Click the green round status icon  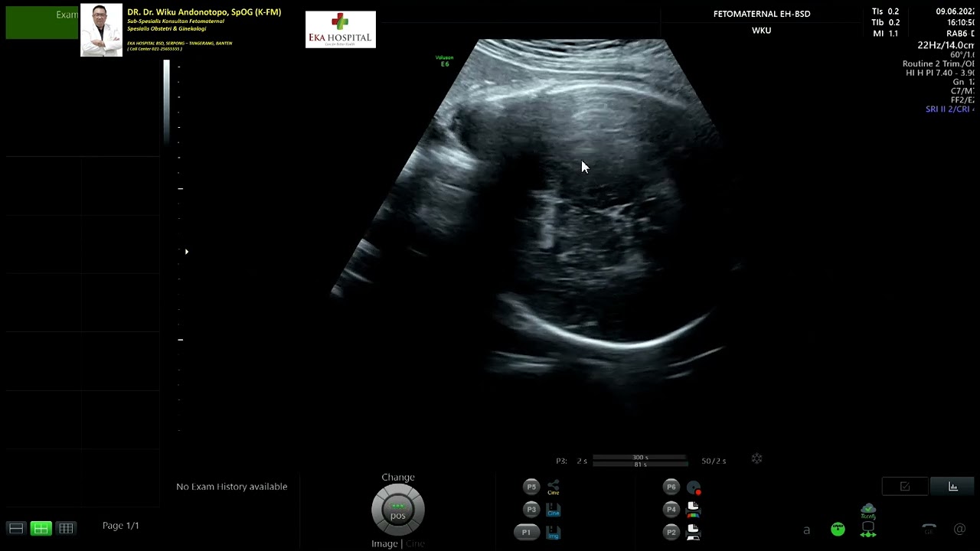coord(838,529)
